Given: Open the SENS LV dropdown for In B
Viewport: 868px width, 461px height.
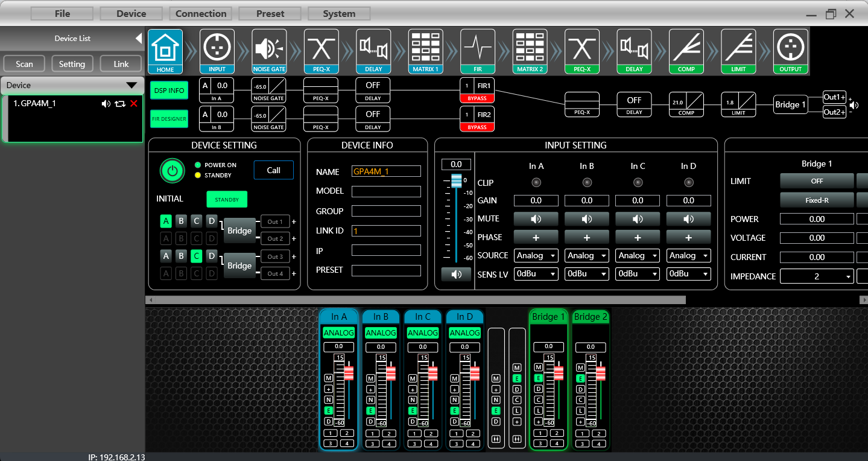Looking at the screenshot, I should [x=586, y=273].
